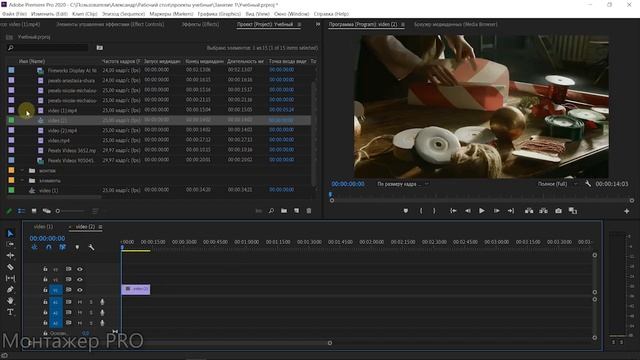Switch Project panel to freeform view

click(47, 211)
